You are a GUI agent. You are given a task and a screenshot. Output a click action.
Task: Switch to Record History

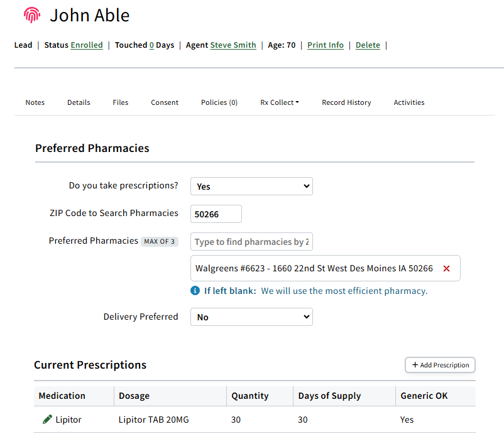[346, 102]
